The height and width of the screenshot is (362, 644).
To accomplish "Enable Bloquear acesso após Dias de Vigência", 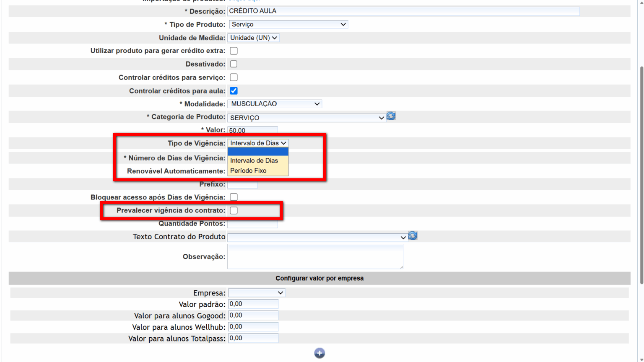I will tap(234, 197).
